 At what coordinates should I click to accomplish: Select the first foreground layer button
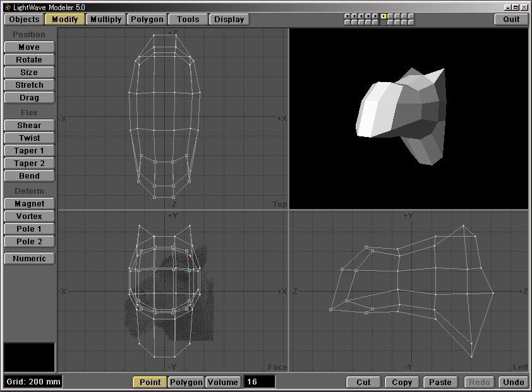[348, 16]
